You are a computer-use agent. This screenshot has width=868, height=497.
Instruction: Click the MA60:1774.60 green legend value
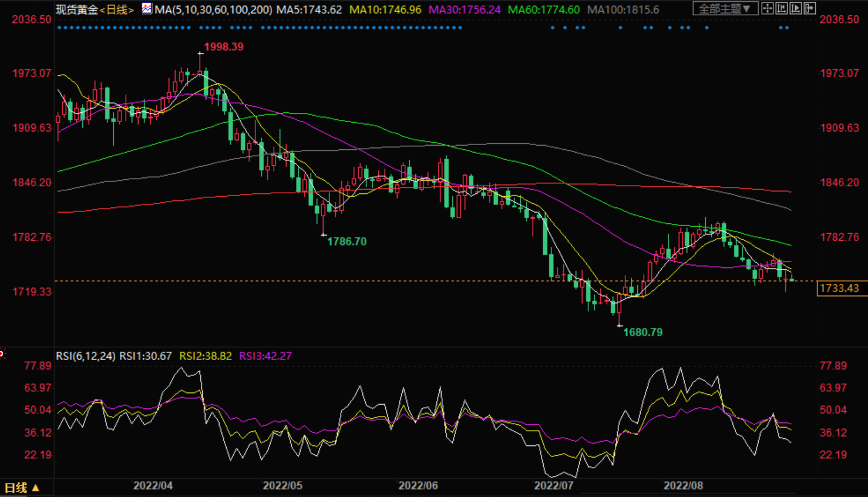(543, 10)
